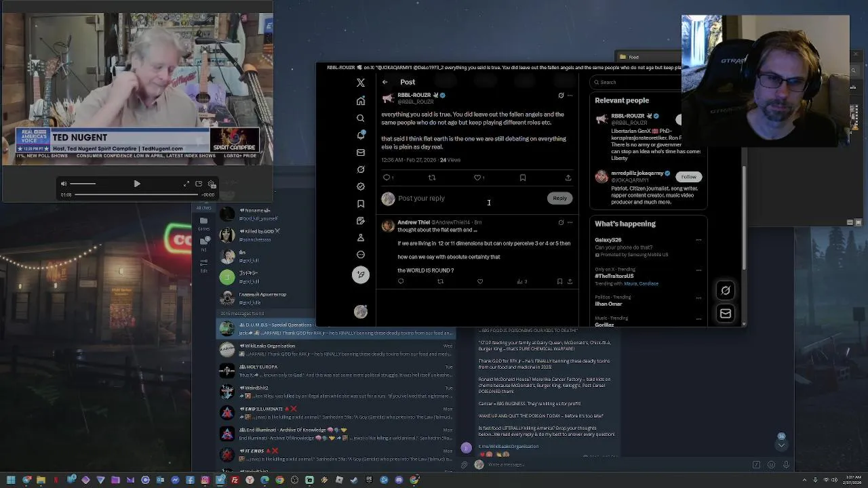Open All chats folder in Telegram
The image size is (868, 488).
[203, 208]
